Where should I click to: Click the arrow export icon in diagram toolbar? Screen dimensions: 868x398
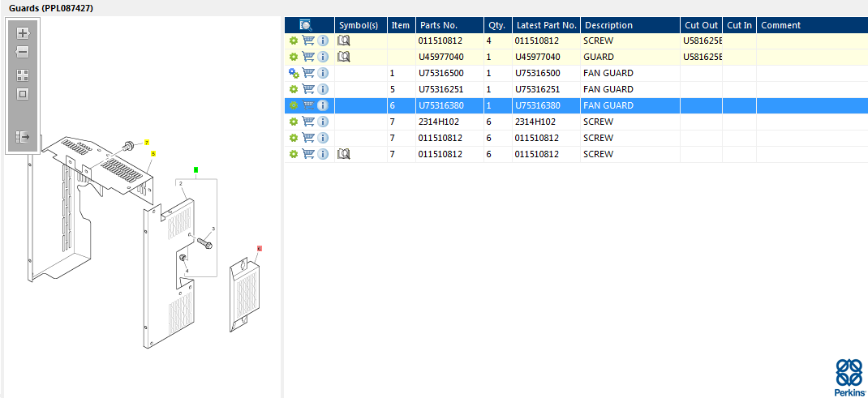click(23, 137)
